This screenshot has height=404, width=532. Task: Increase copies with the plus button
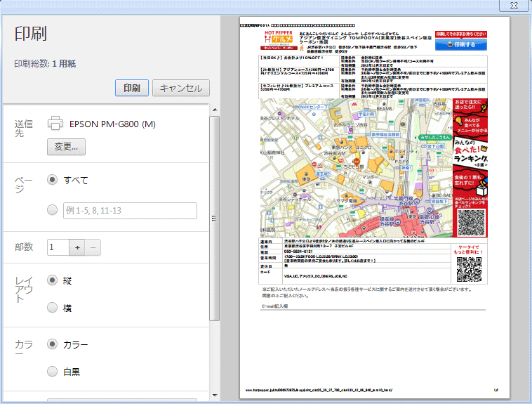click(77, 247)
